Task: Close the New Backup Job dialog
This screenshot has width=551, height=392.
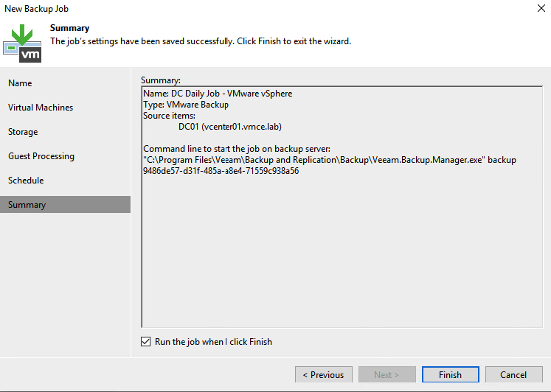Action: (541, 8)
